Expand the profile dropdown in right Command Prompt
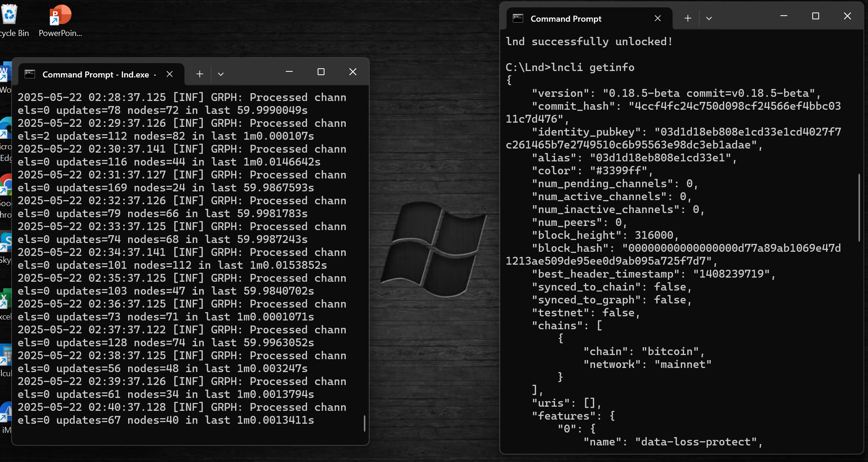 coord(709,18)
